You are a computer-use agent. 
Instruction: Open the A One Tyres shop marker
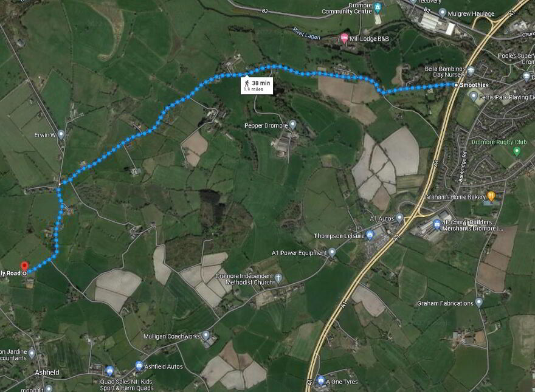pos(320,380)
